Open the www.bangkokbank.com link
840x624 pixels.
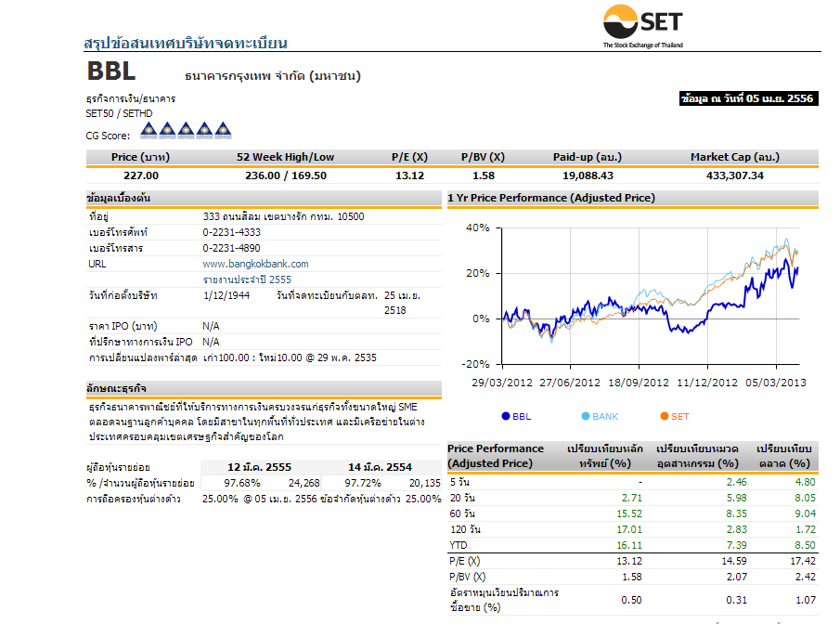pyautogui.click(x=255, y=264)
